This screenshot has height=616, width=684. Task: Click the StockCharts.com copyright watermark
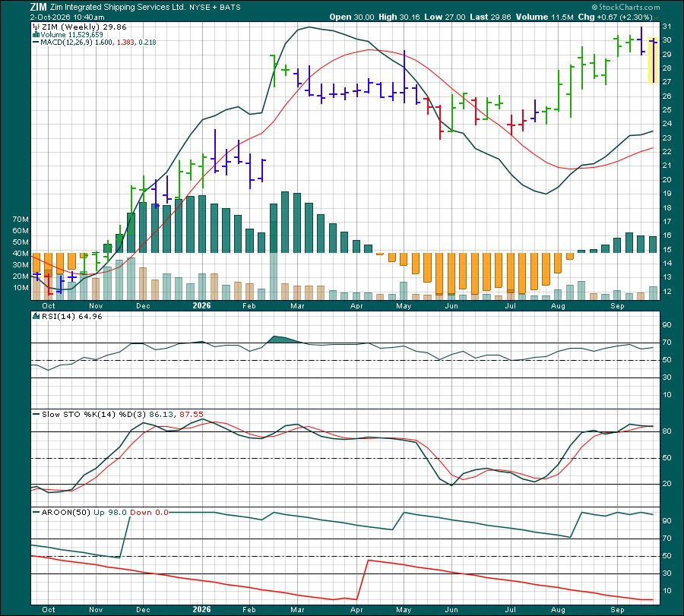click(x=625, y=7)
